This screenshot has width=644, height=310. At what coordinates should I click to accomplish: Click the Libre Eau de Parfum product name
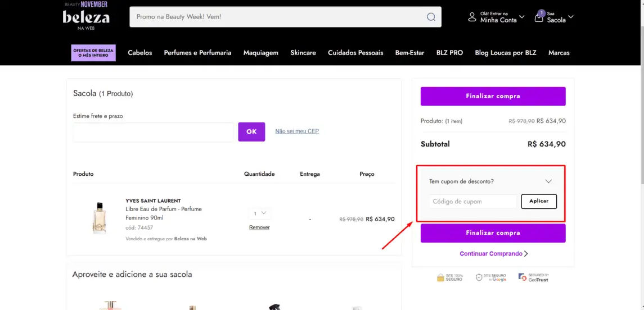click(x=164, y=213)
